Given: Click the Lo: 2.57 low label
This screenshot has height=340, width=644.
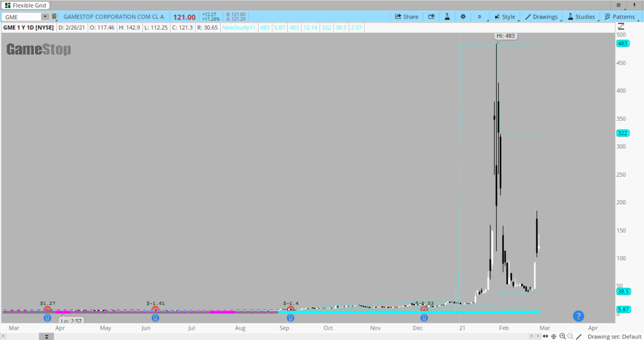Looking at the screenshot, I should click(71, 320).
